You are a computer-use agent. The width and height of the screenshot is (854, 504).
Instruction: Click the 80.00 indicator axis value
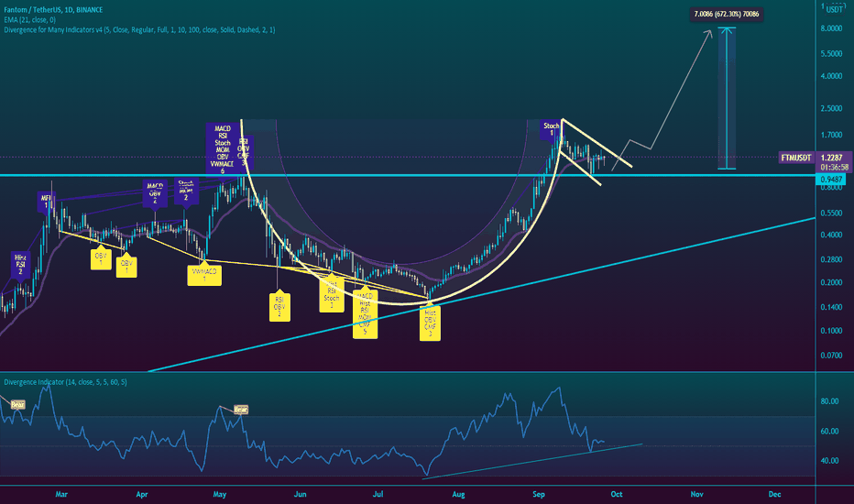[x=829, y=401]
